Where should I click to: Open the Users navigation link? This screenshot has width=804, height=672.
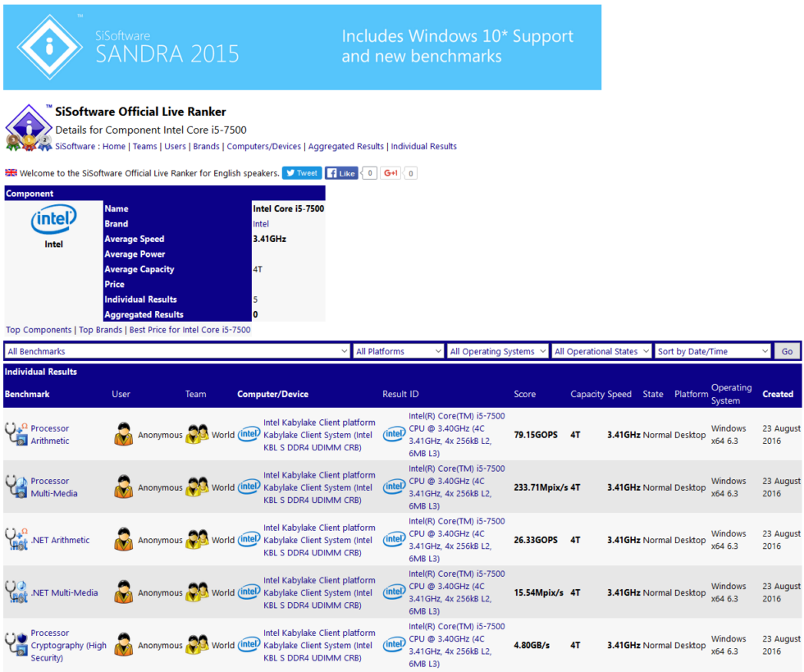coord(176,146)
